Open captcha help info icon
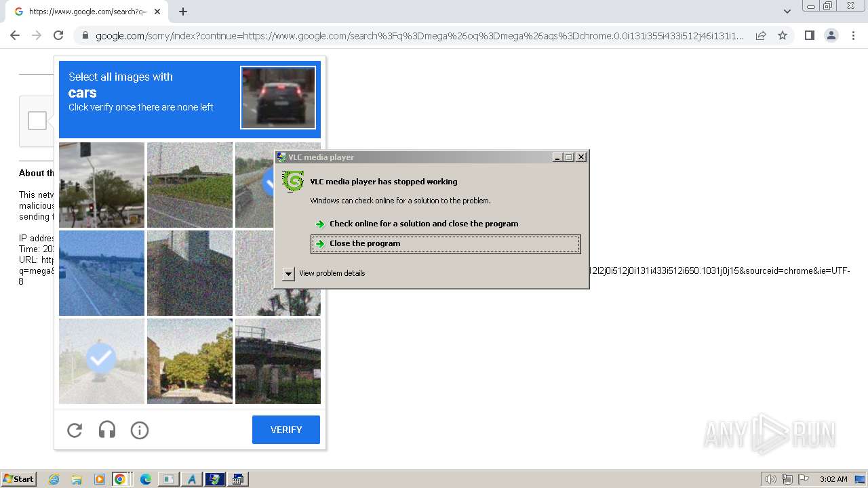 tap(140, 430)
